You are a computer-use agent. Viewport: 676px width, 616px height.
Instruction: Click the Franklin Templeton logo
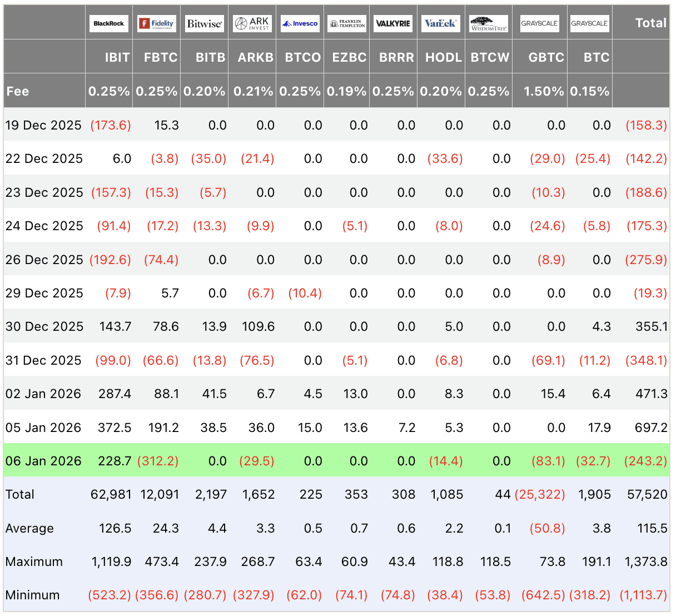(x=347, y=23)
